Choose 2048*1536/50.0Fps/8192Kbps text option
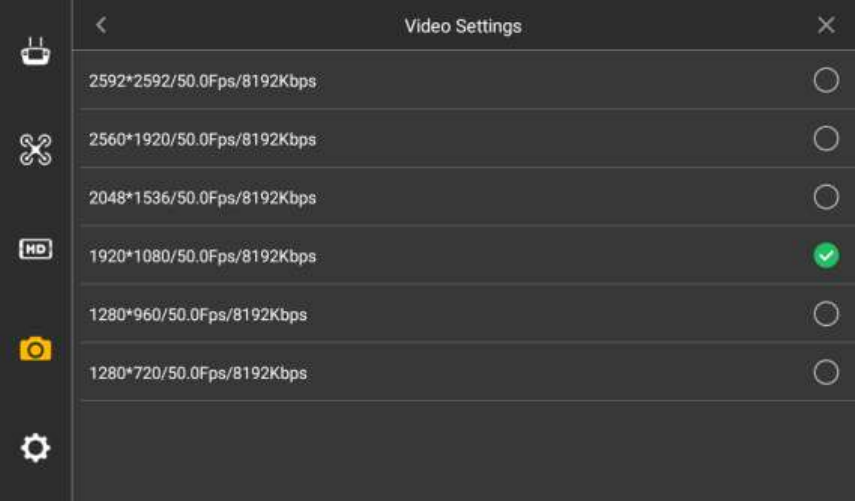Viewport: 855px width, 501px height. (x=202, y=198)
